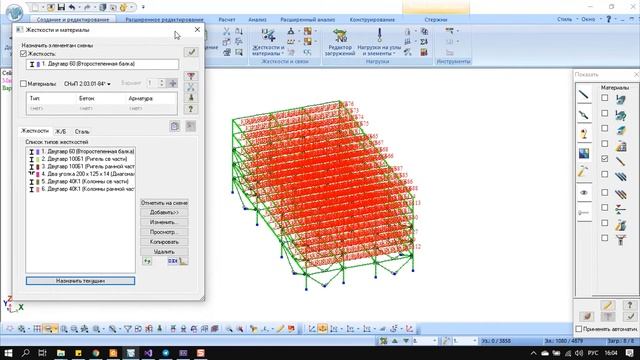Image resolution: width=640 pixels, height=360 pixels.
Task: Open the quick access toolbar customize arrow
Action: click(x=143, y=7)
